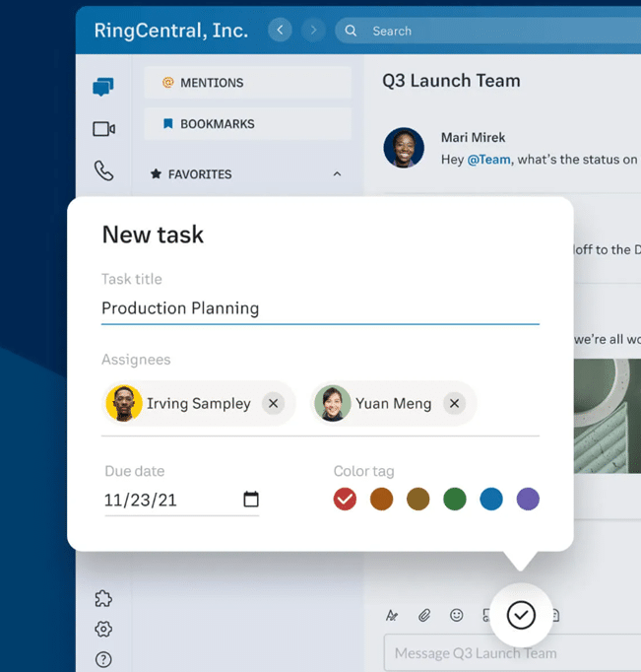Click the text formatting pencil icon
The width and height of the screenshot is (641, 672).
point(392,615)
